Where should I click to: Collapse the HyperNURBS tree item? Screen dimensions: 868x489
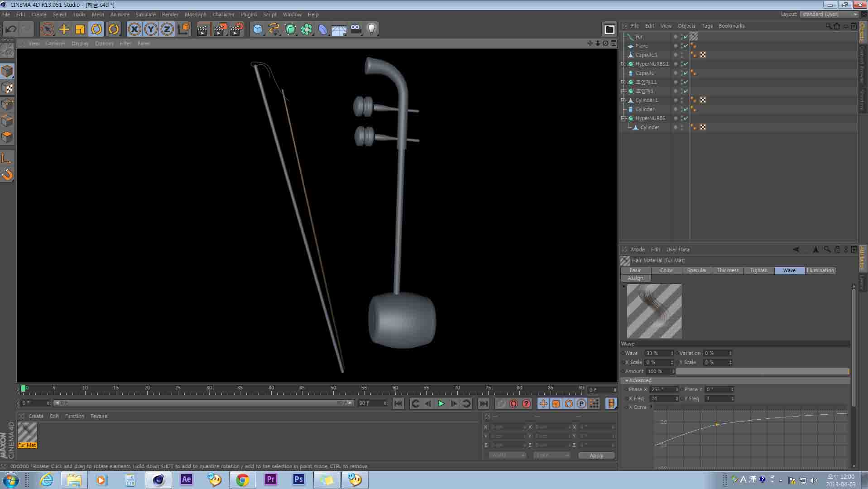[x=623, y=118]
